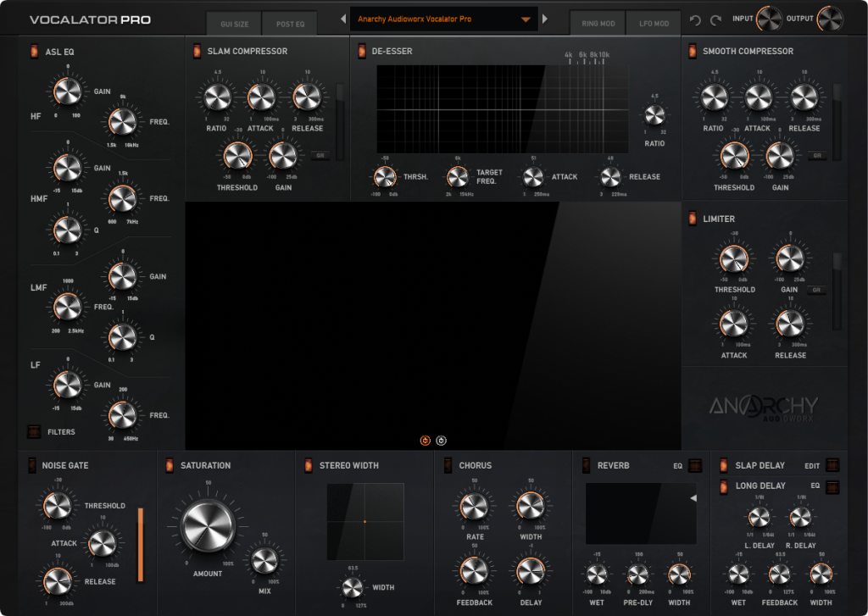
Task: Open the GUI SIZE tab
Action: coord(234,24)
